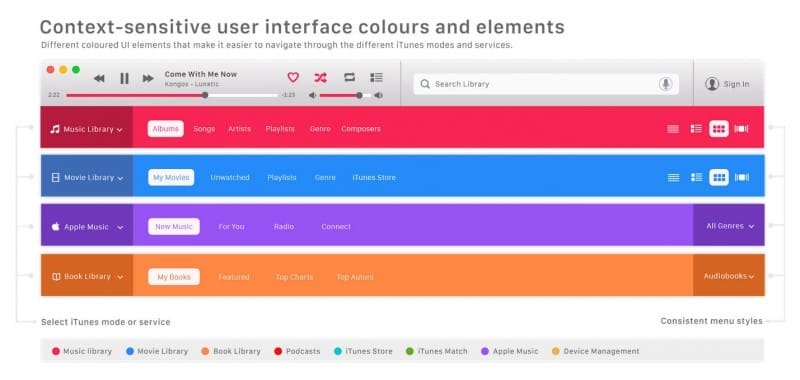Click the Music library legend swatch

[x=56, y=351]
